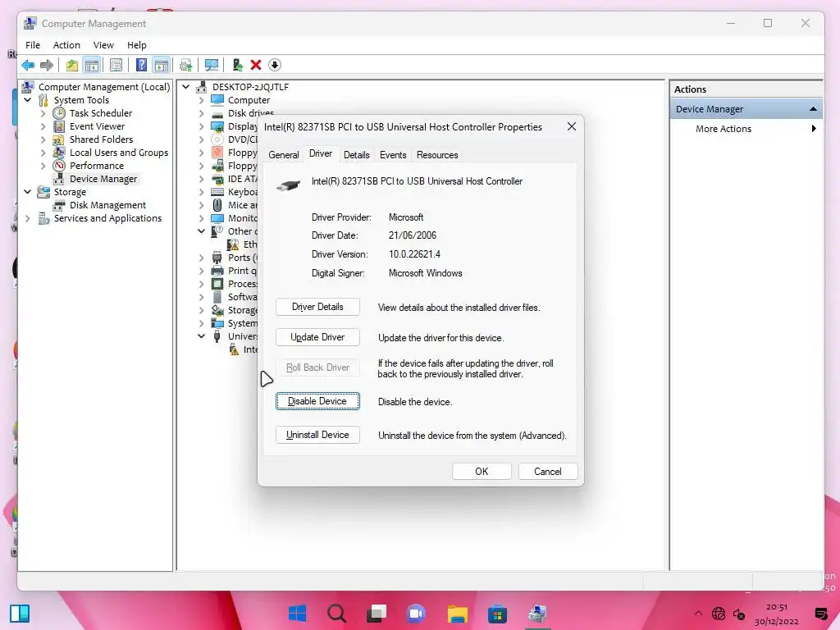Collapse Device Manager actions section arrow
The width and height of the screenshot is (840, 630).
click(x=813, y=109)
